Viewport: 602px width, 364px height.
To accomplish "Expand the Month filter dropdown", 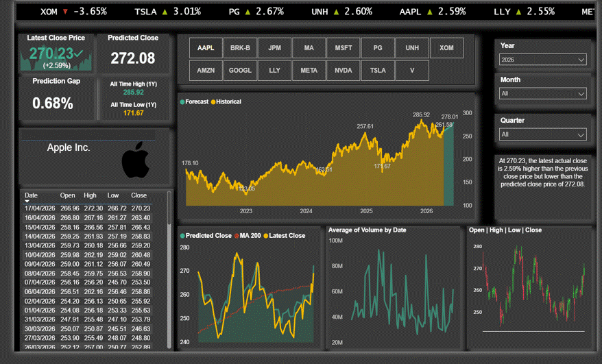I will coord(542,93).
